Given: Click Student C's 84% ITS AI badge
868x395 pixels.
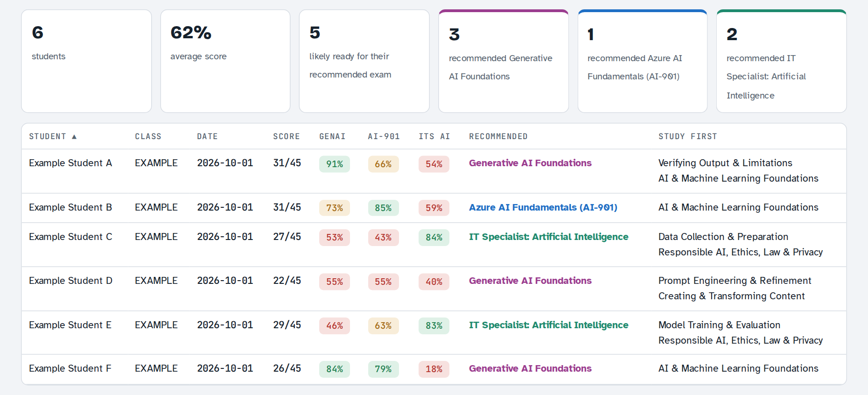Looking at the screenshot, I should [434, 237].
